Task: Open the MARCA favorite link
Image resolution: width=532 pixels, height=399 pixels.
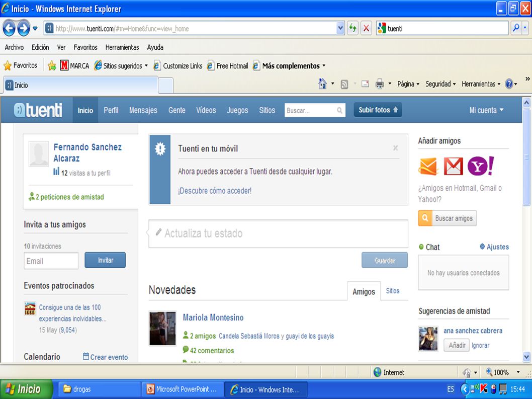Action: (74, 65)
